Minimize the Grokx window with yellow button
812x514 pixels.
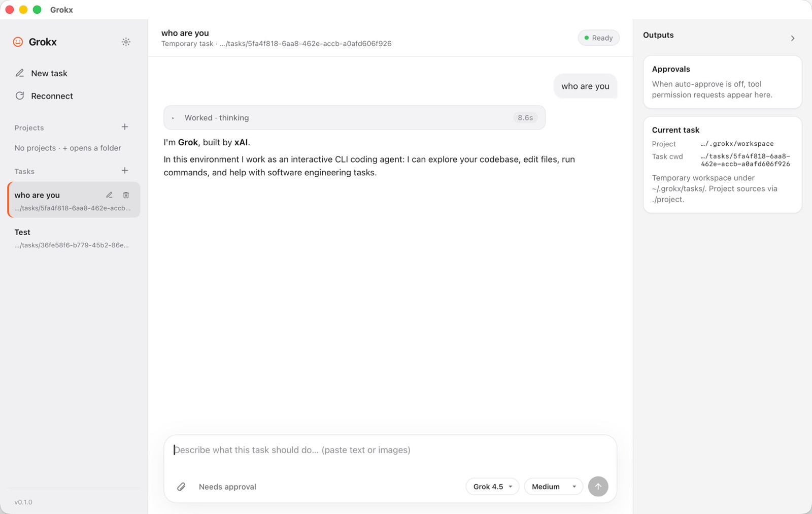23,10
